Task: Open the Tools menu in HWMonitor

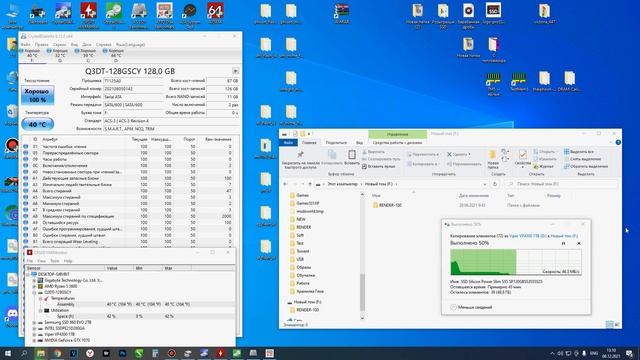Action: (55, 261)
